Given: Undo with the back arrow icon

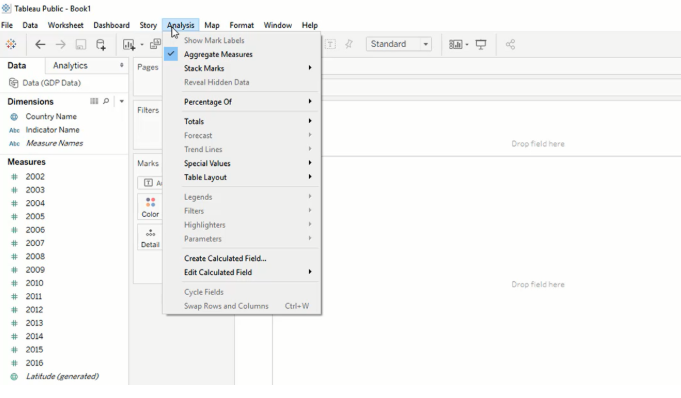Looking at the screenshot, I should click(x=40, y=44).
